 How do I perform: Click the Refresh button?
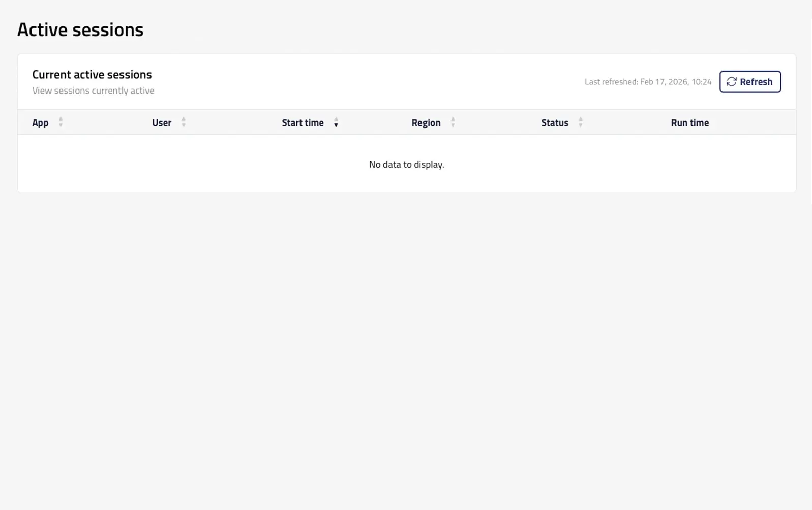click(x=750, y=82)
